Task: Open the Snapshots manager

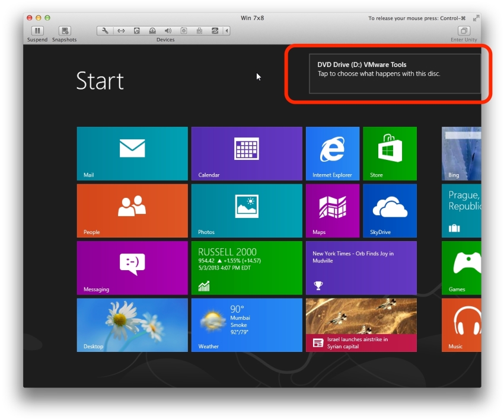Action: click(65, 31)
